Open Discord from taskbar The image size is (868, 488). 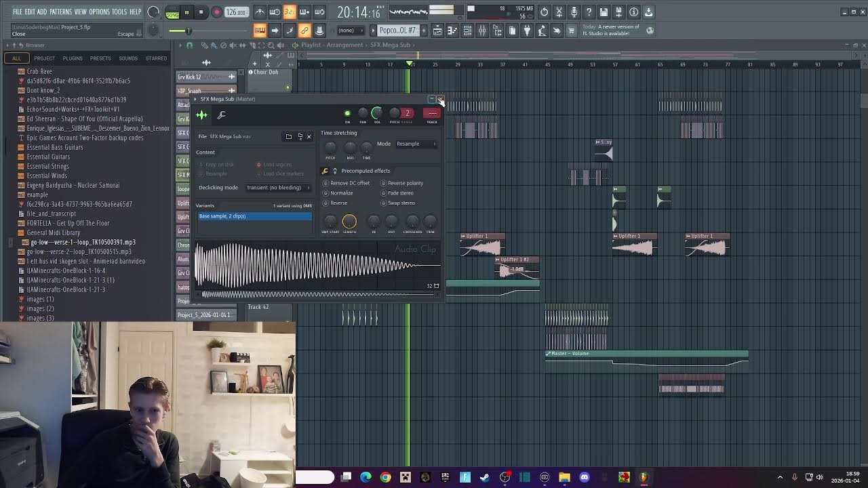tap(585, 477)
